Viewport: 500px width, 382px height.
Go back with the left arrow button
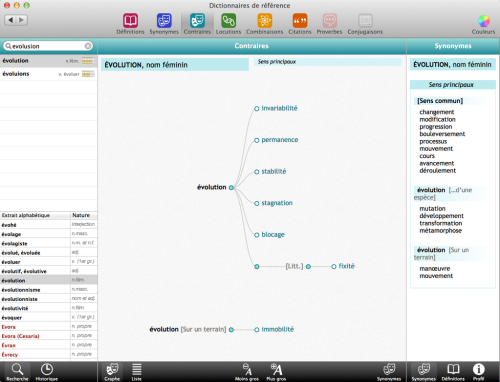pyautogui.click(x=11, y=20)
